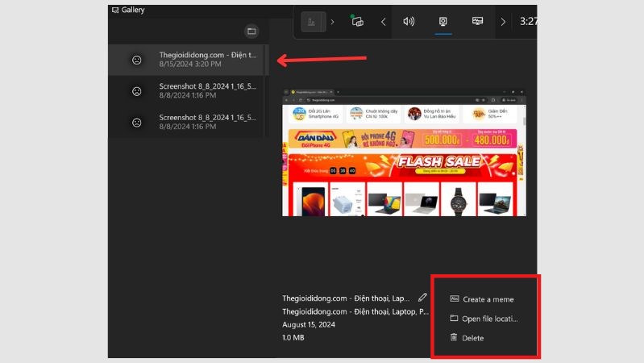Choose Create a meme
This screenshot has width=644, height=363.
tap(482, 299)
